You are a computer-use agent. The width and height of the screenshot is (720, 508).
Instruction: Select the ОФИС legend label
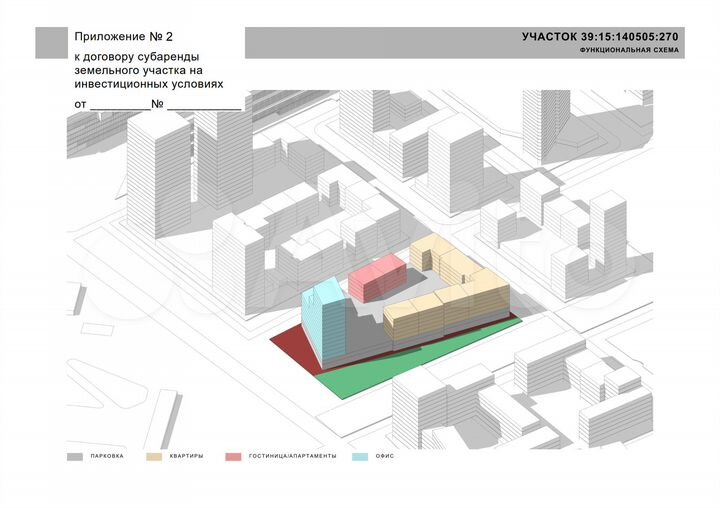[385, 456]
